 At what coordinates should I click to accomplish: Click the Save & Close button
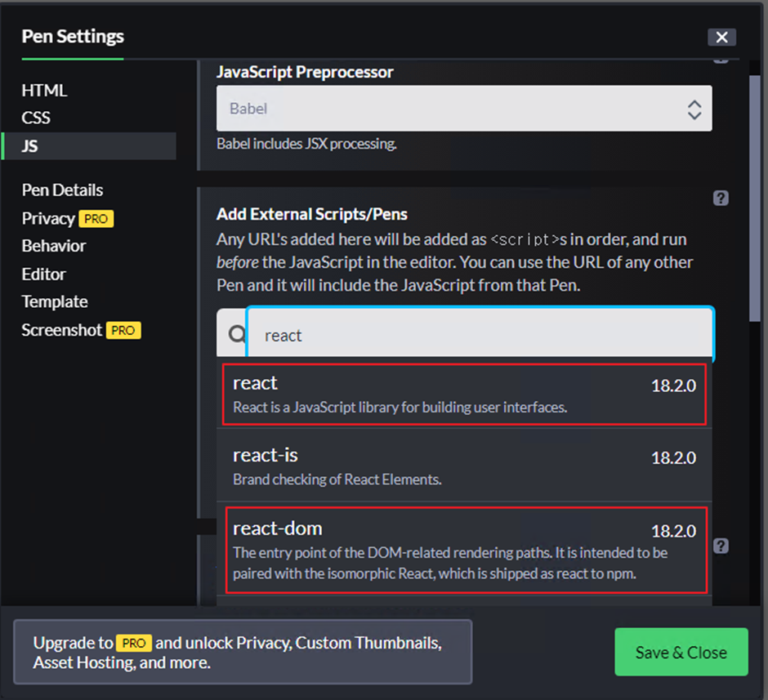tap(681, 652)
